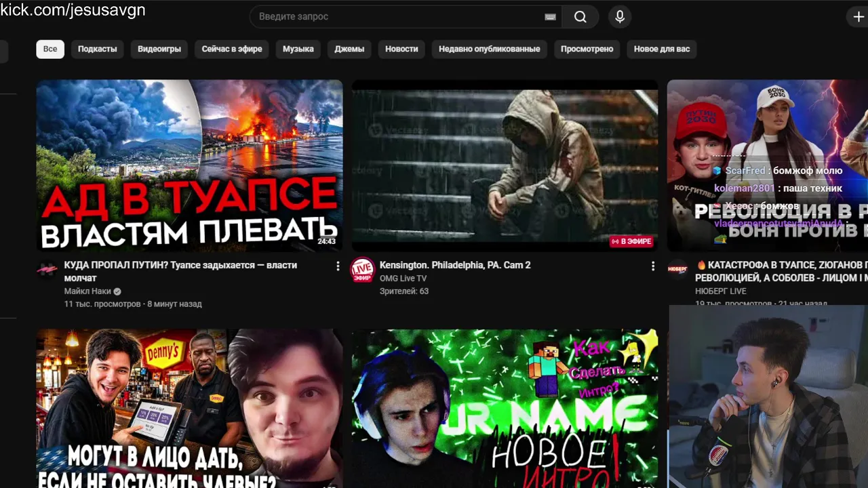
Task: Click the 24:43 duration badge
Action: [327, 241]
